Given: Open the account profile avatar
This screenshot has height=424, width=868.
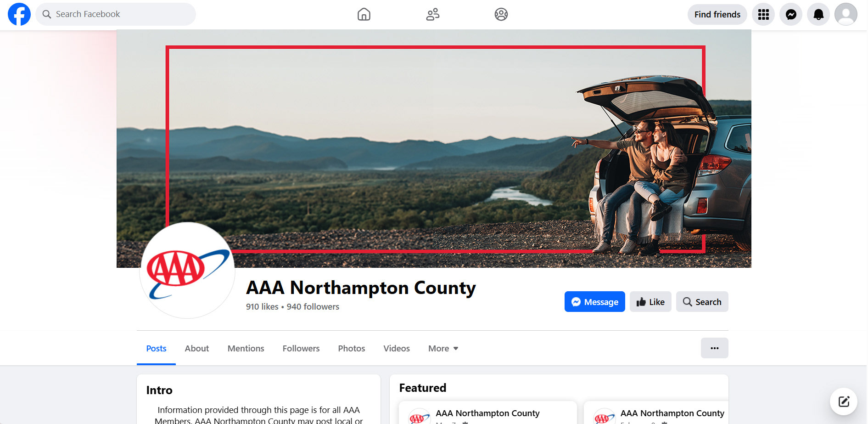Looking at the screenshot, I should coord(846,14).
